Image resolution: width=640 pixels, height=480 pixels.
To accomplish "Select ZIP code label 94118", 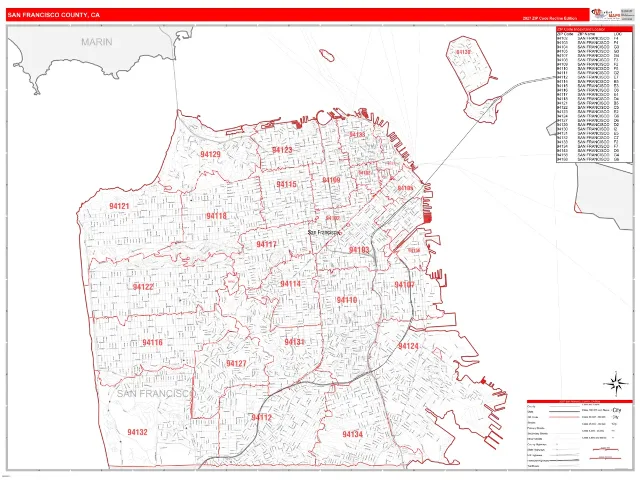I will pyautogui.click(x=216, y=216).
